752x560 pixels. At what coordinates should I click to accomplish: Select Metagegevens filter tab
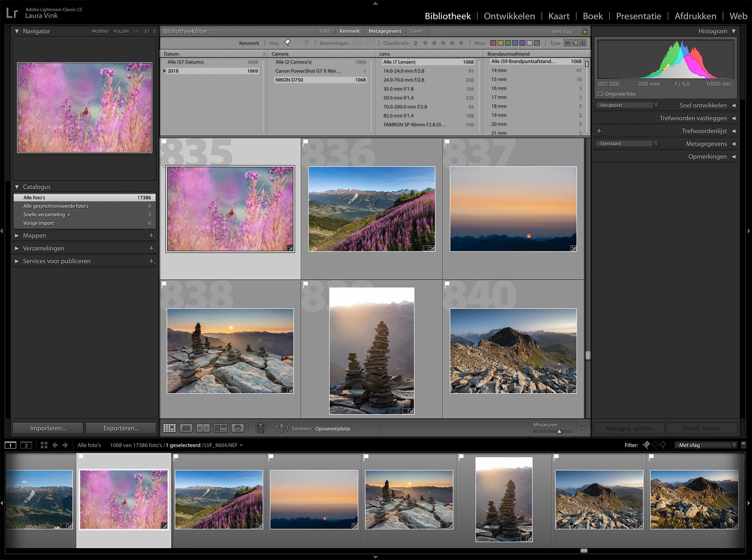click(x=385, y=31)
